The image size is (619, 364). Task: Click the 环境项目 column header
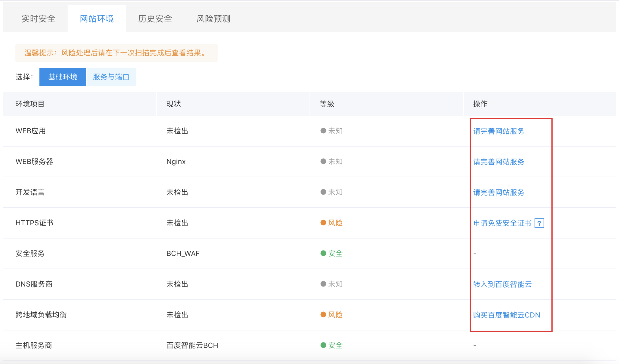point(30,104)
